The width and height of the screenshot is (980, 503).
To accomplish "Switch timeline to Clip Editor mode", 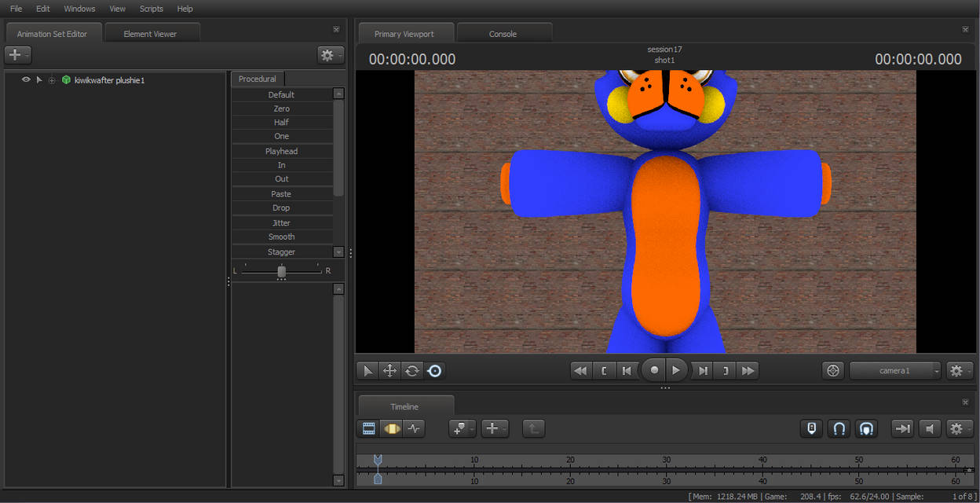I will point(368,428).
